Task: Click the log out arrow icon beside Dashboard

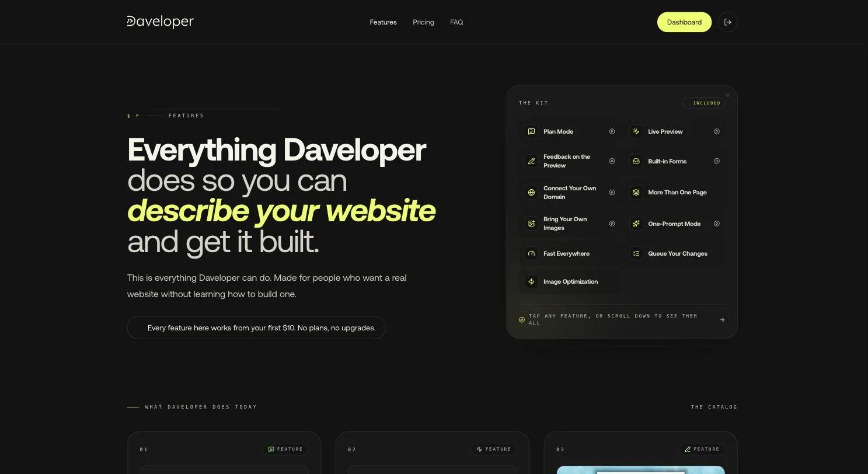Action: click(727, 22)
